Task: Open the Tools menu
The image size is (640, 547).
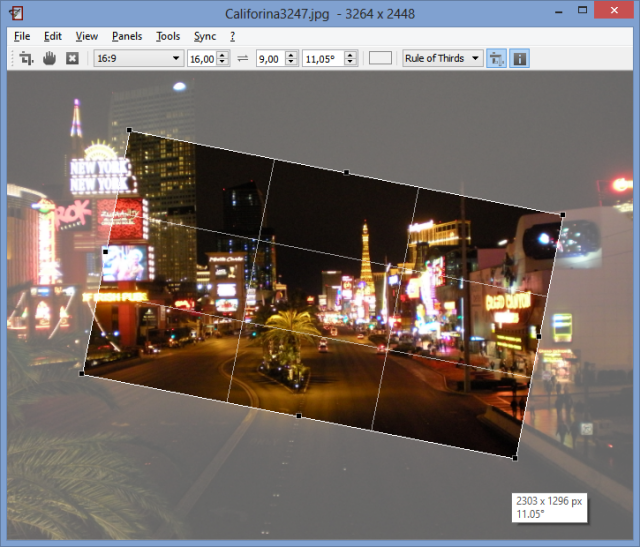Action: click(x=168, y=36)
